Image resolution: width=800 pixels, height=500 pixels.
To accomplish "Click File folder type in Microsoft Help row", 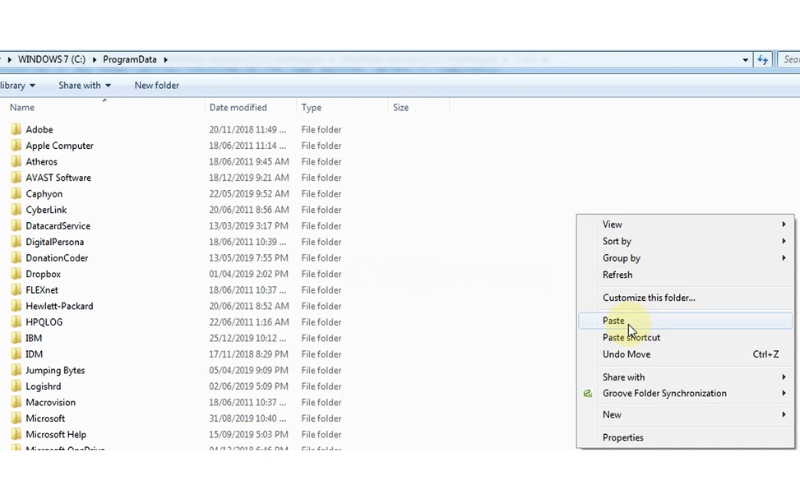I will 321,435.
